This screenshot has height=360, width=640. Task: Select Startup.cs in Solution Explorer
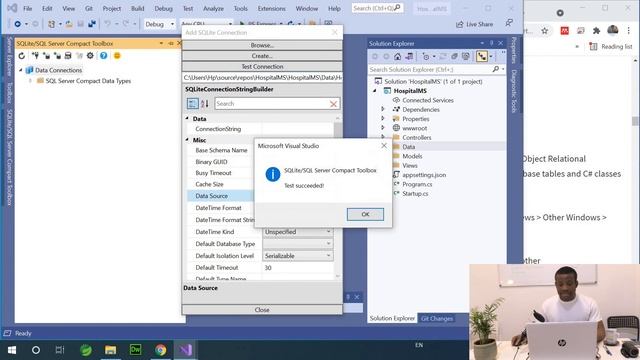415,193
